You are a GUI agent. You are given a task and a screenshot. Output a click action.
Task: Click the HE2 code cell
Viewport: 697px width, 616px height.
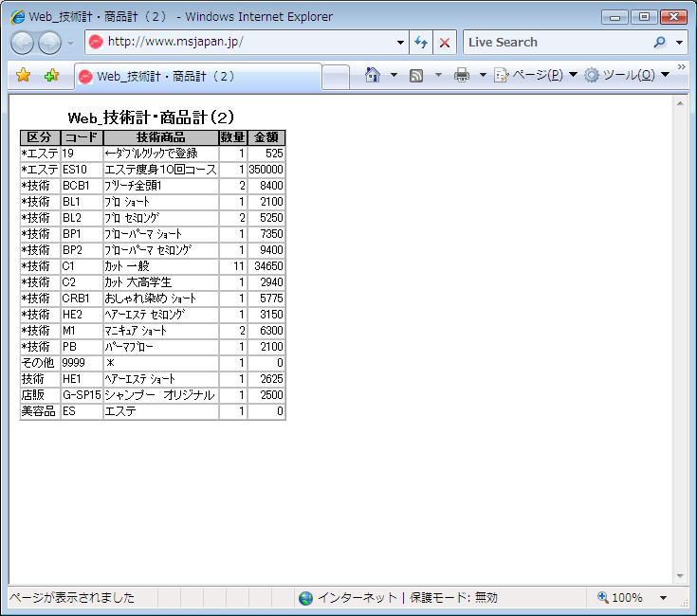(x=82, y=315)
